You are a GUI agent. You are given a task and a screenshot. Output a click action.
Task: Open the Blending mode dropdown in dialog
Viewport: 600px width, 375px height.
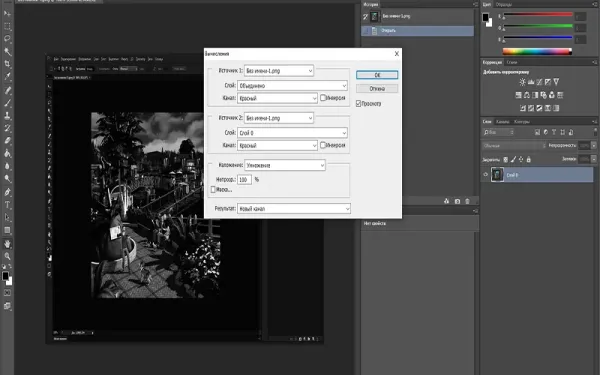pos(285,165)
